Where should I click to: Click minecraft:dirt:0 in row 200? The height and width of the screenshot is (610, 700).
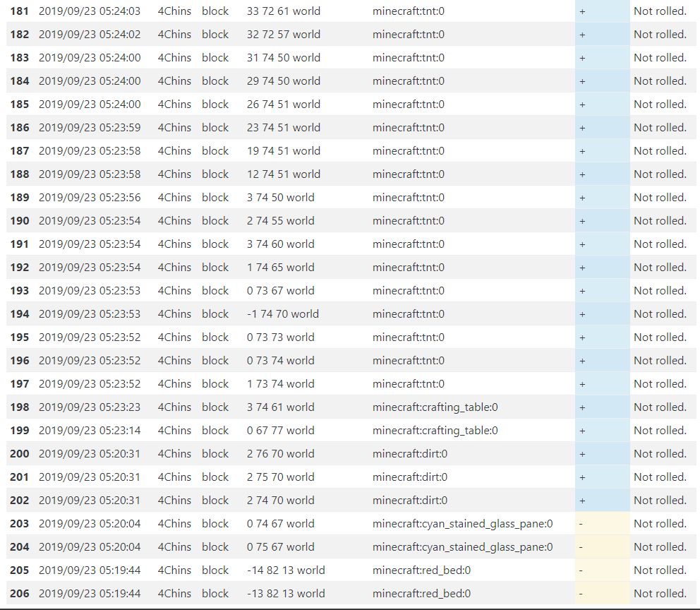pos(410,453)
